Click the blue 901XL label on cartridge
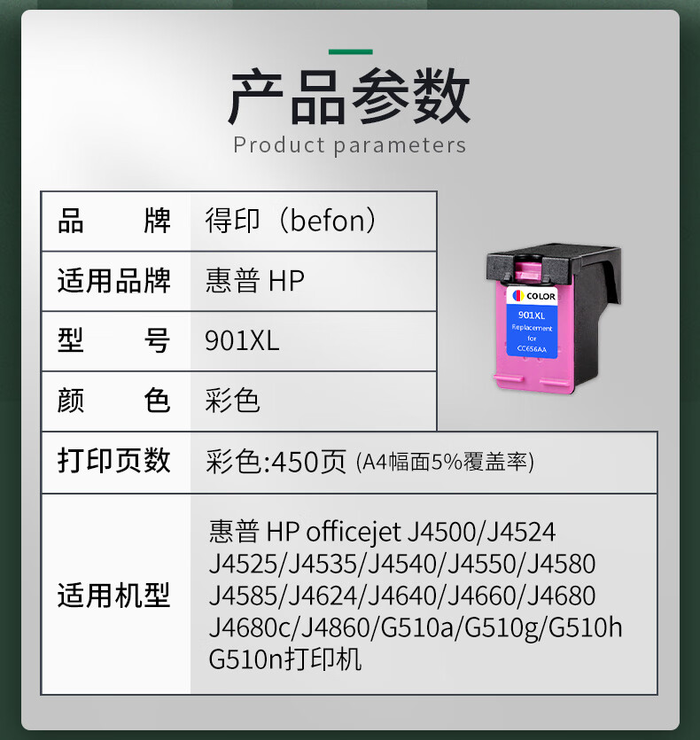 pyautogui.click(x=532, y=331)
